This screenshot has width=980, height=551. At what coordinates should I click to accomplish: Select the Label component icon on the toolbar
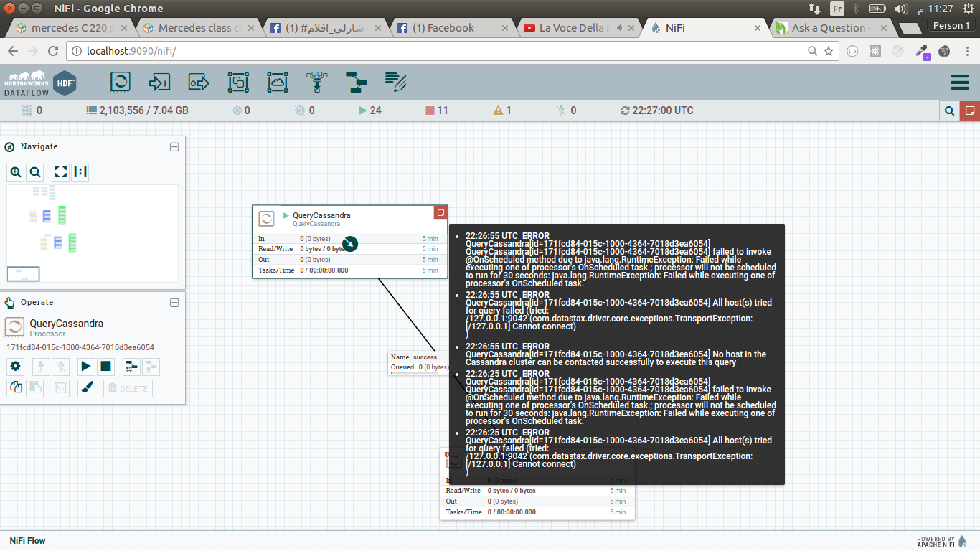(395, 82)
